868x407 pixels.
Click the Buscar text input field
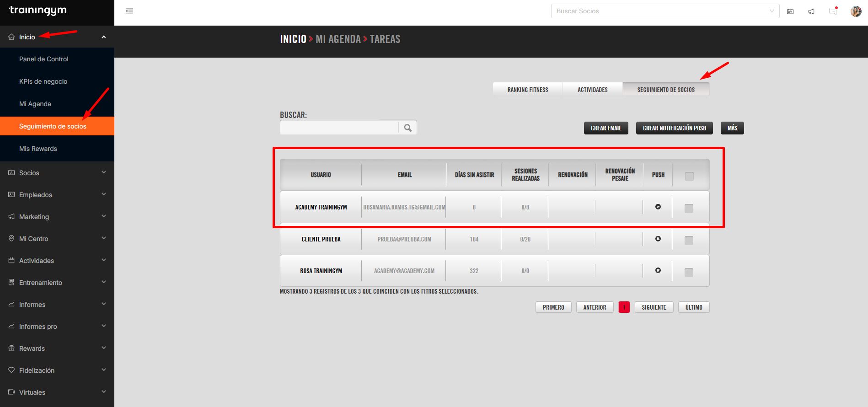tap(339, 128)
